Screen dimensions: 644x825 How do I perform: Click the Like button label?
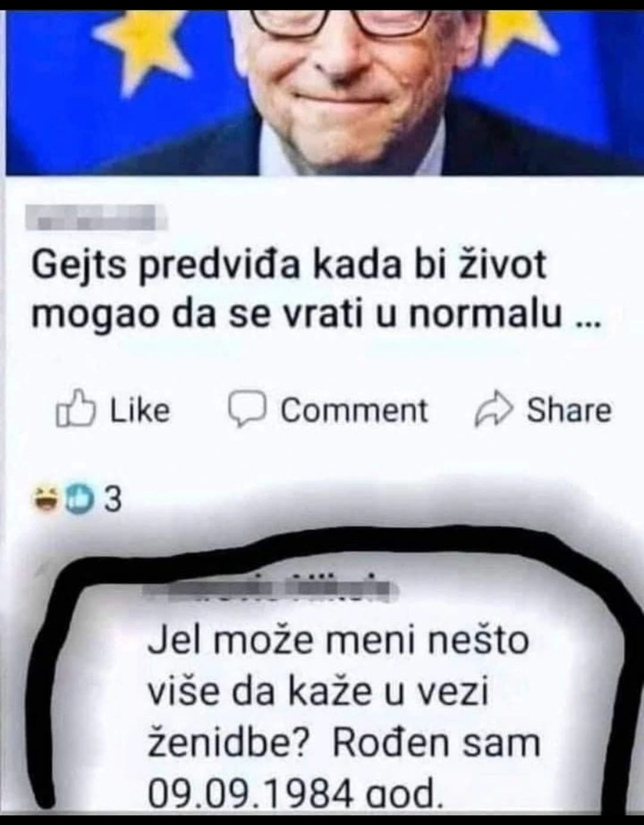[x=140, y=410]
